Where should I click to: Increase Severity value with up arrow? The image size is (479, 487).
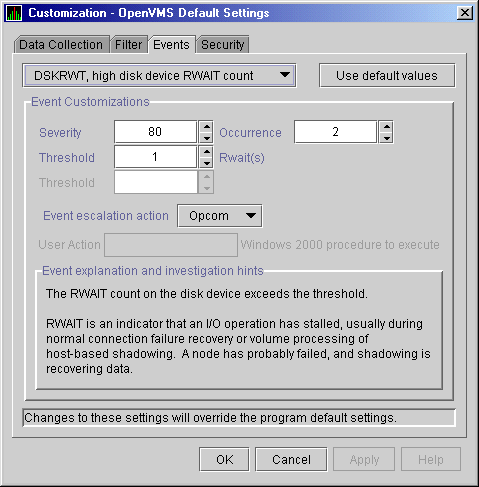pyautogui.click(x=207, y=126)
